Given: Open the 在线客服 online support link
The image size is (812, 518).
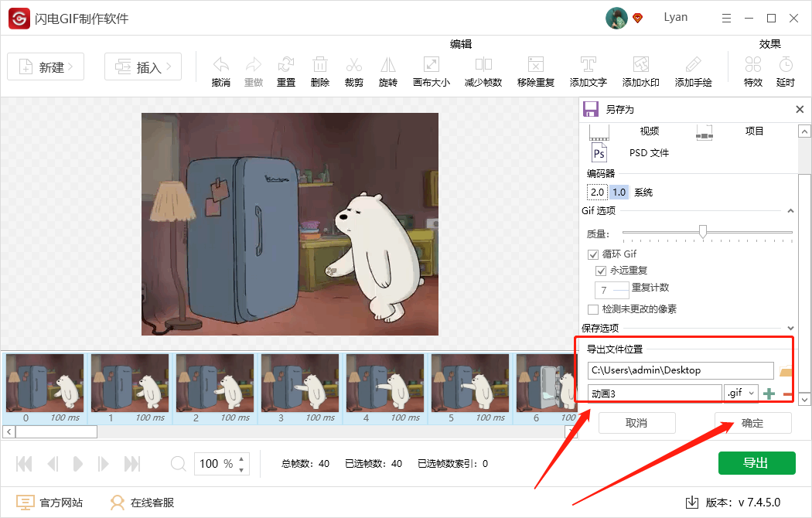Looking at the screenshot, I should point(142,503).
